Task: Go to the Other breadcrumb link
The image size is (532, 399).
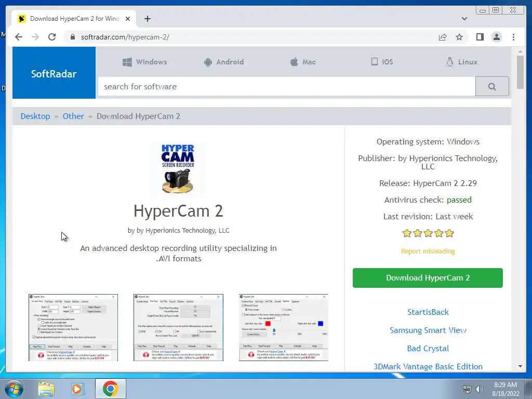Action: (x=73, y=116)
